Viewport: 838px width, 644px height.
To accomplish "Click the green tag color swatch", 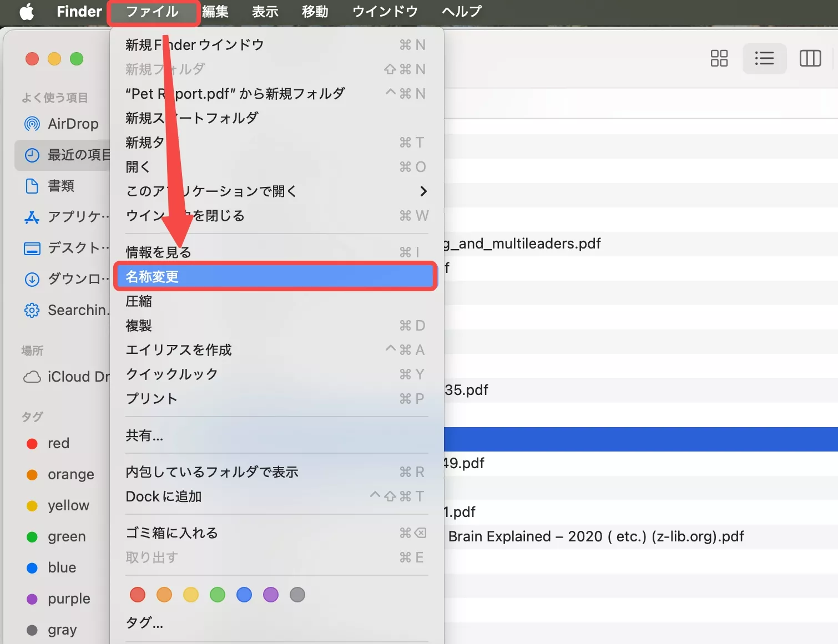I will pyautogui.click(x=217, y=594).
